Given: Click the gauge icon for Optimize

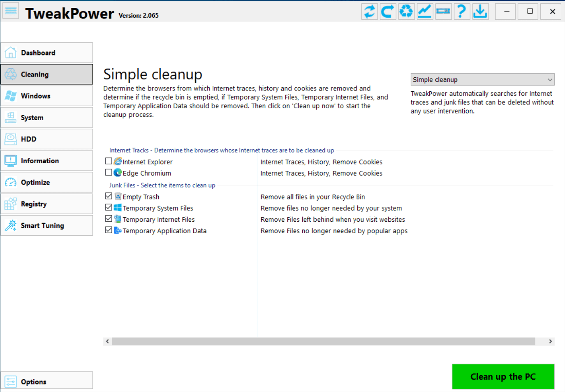Looking at the screenshot, I should pos(11,182).
